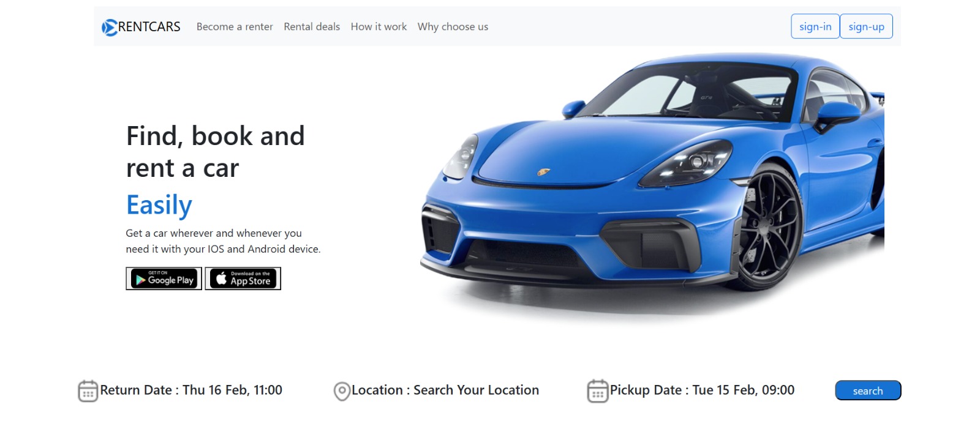Click the Return Date calendar icon
Screen dimensions: 980x448
[x=88, y=391]
